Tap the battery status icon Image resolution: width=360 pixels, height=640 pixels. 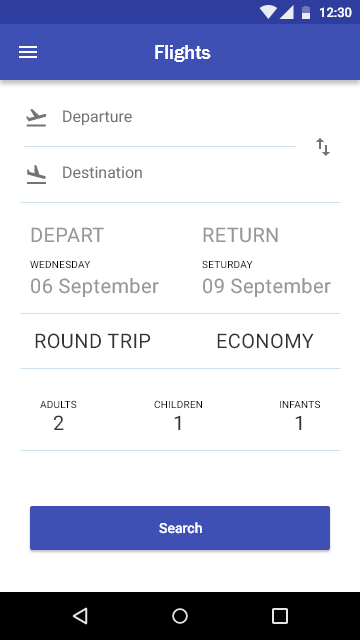(x=306, y=12)
